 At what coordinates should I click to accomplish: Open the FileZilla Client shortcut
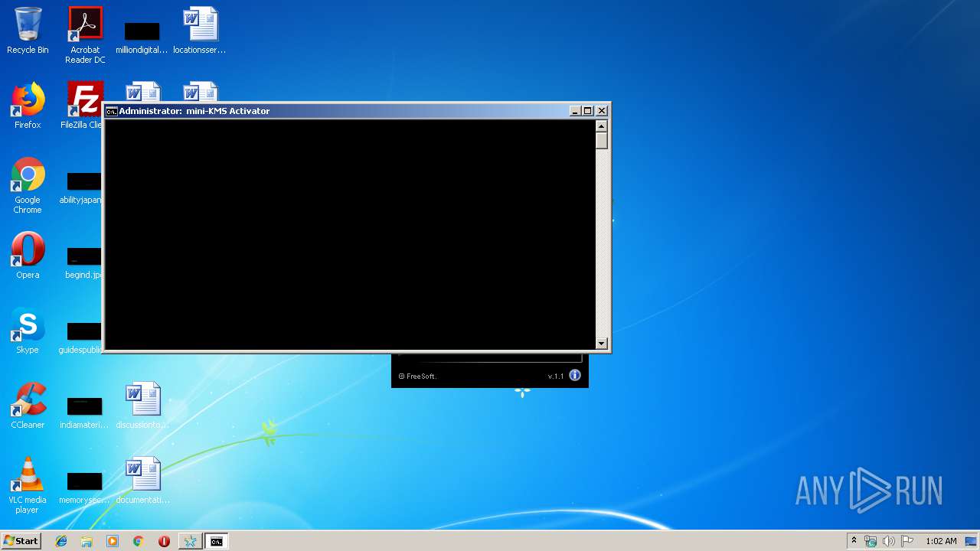(x=83, y=106)
